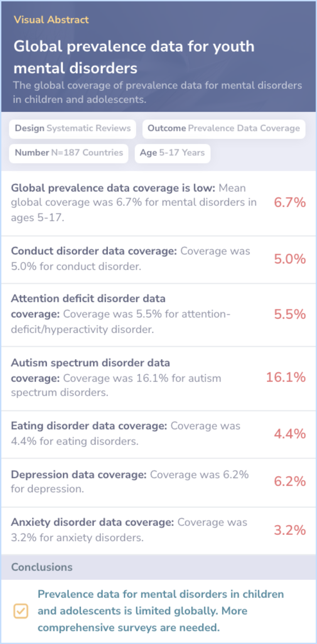Select the Outcome Prevalence Data Coverage tag

[224, 128]
